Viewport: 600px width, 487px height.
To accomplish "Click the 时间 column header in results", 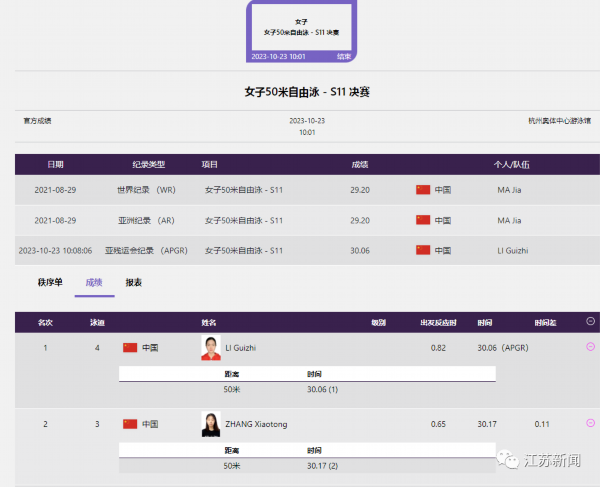I will (x=485, y=323).
